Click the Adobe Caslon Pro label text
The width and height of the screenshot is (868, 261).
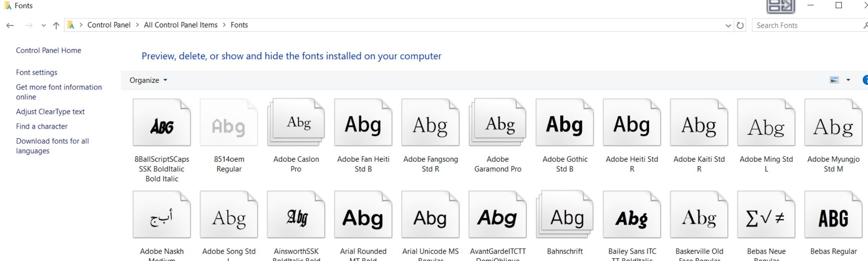[296, 164]
